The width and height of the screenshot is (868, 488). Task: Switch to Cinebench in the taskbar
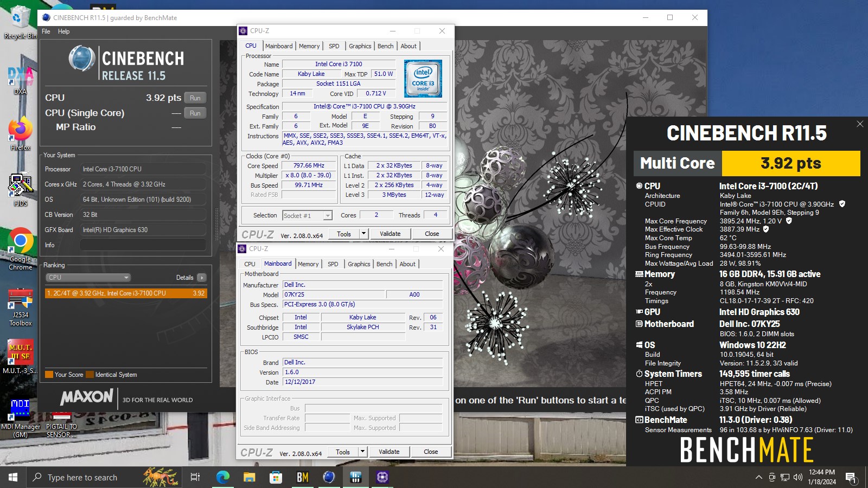329,477
